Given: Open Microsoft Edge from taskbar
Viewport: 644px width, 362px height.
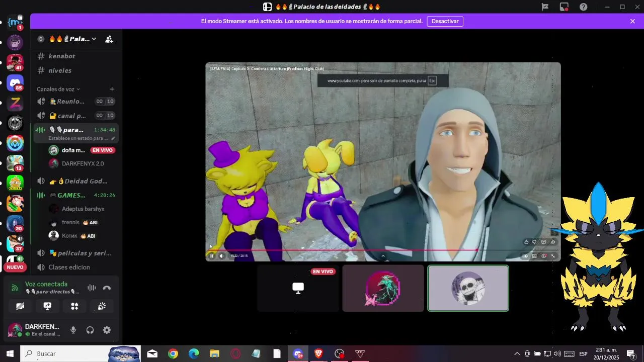Looking at the screenshot, I should point(194,354).
